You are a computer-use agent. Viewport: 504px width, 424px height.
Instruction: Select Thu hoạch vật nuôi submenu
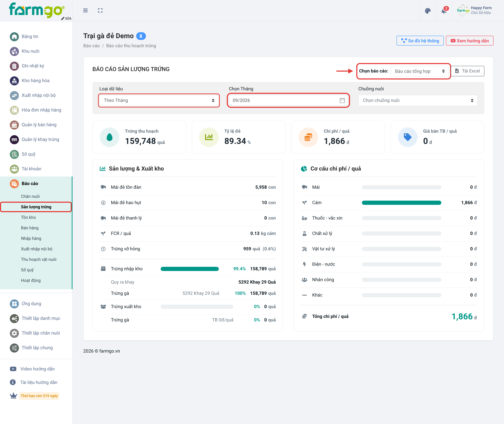click(x=39, y=259)
